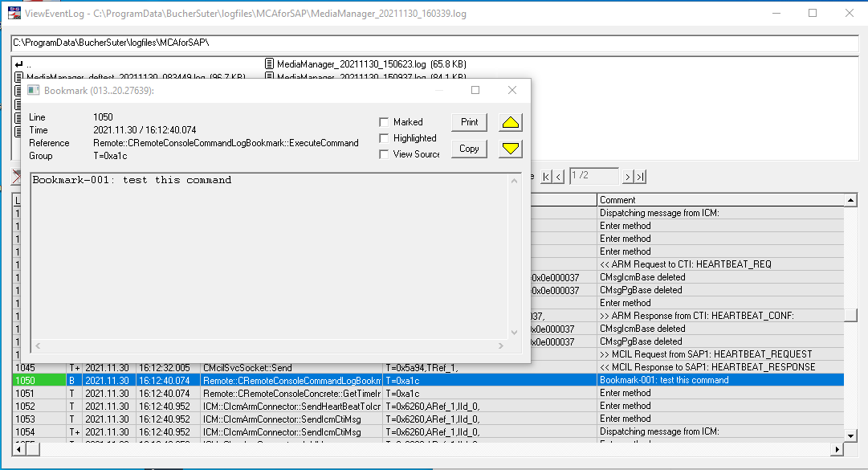Jump to first page with pager button

pos(547,176)
